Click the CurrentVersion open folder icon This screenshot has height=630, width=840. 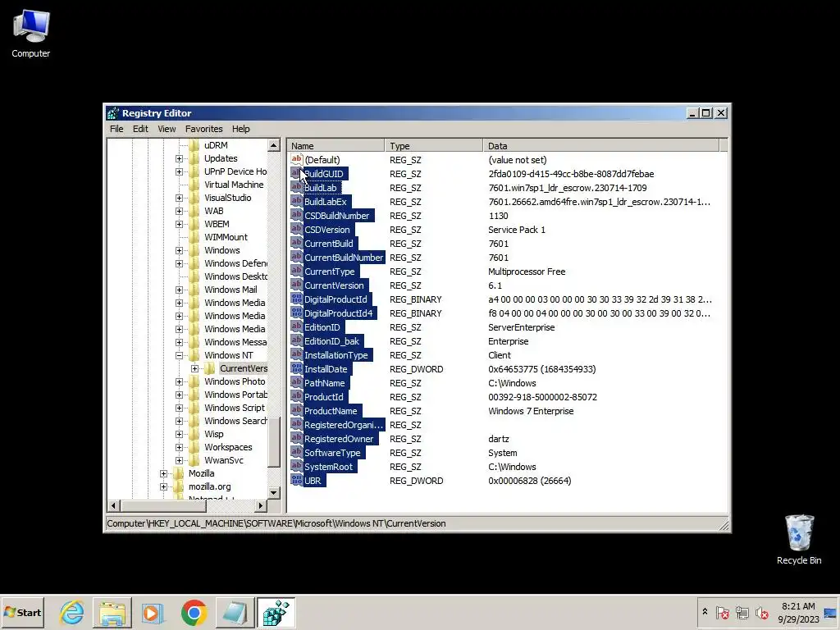pyautogui.click(x=210, y=368)
